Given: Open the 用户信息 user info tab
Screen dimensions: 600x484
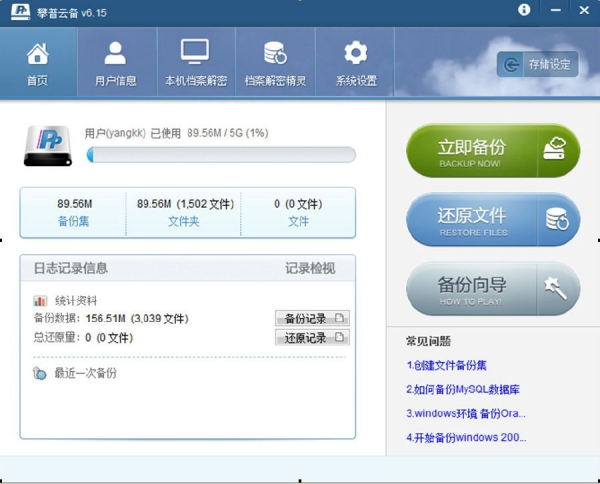Looking at the screenshot, I should pyautogui.click(x=115, y=63).
